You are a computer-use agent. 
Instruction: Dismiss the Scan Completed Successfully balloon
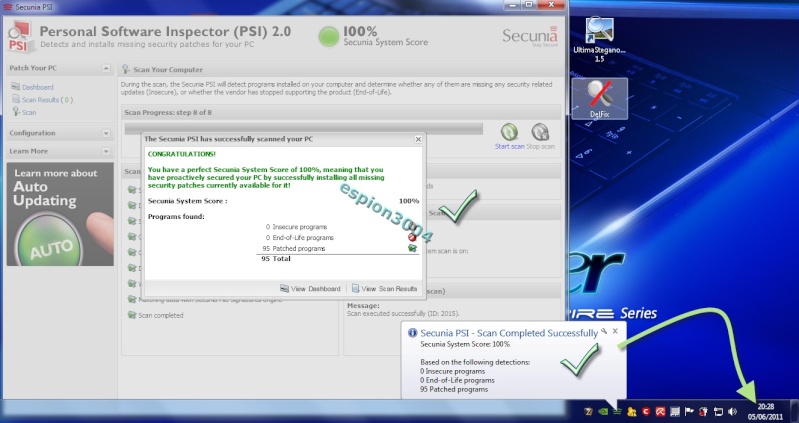[x=615, y=331]
